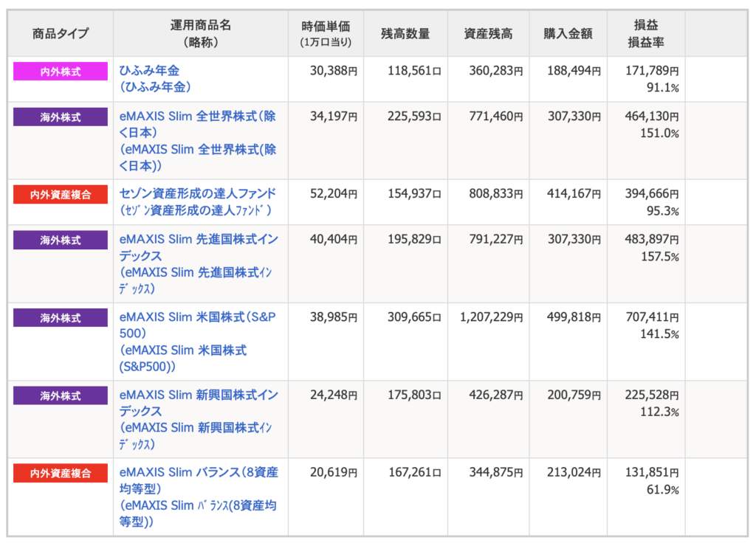Open eMAXIS Slim 新興国株式インデックス fund link
This screenshot has width=756, height=543.
click(x=199, y=395)
